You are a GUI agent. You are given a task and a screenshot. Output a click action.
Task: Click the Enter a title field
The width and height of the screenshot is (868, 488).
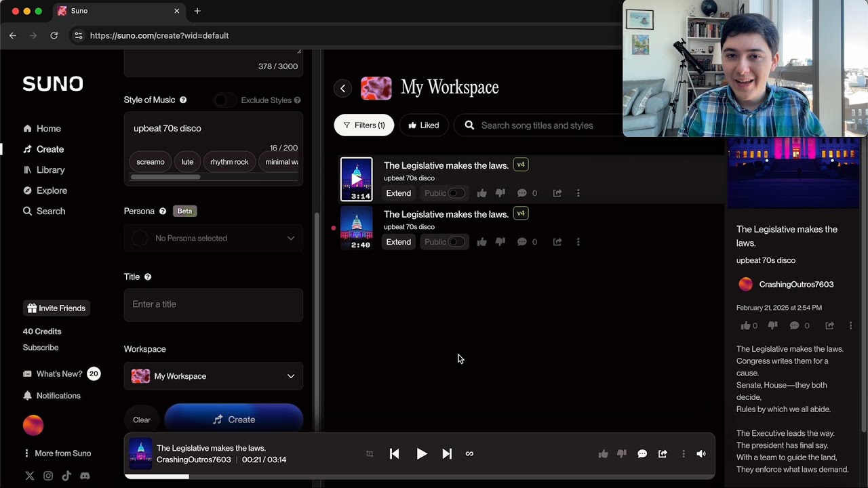point(214,304)
